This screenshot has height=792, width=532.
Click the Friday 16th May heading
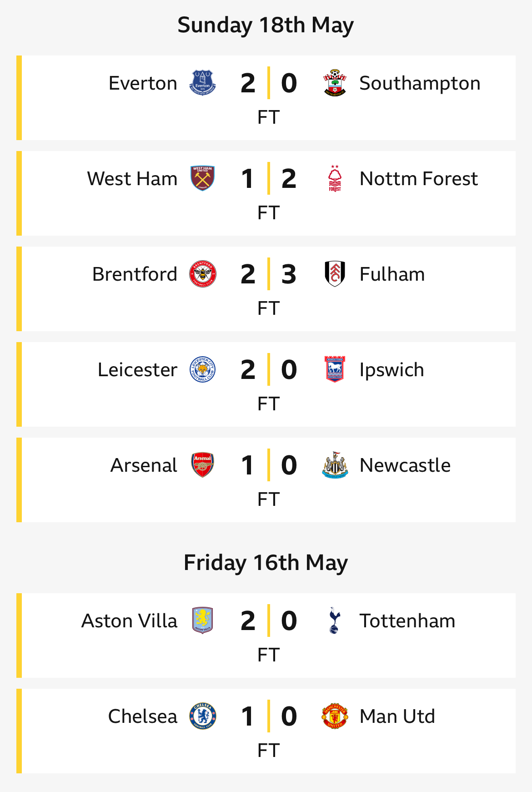[x=266, y=563]
